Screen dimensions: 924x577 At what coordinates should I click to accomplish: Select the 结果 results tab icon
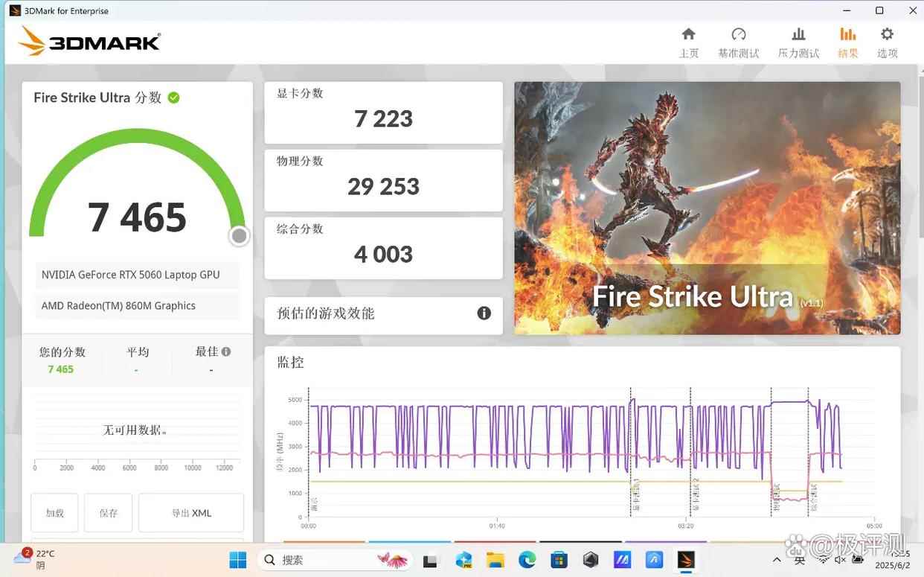point(847,34)
